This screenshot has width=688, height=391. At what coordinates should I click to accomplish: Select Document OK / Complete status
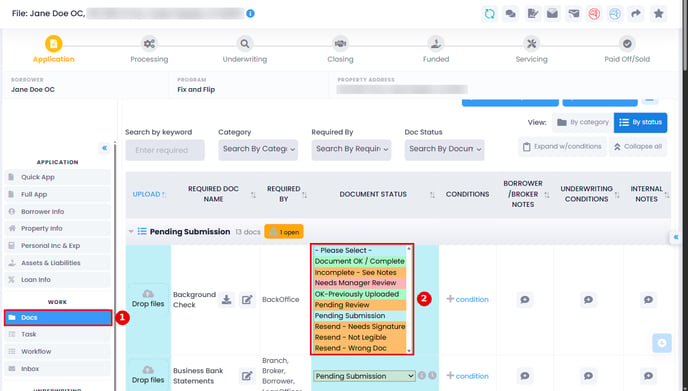click(359, 262)
